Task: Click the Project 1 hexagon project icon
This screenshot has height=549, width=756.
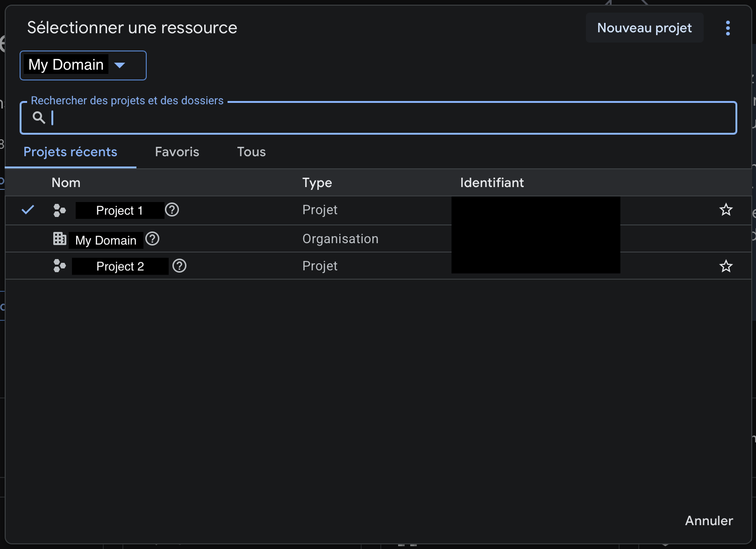Action: click(59, 210)
